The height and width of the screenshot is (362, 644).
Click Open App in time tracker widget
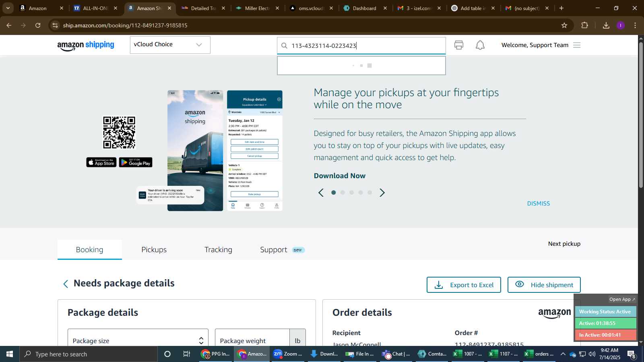click(x=622, y=299)
